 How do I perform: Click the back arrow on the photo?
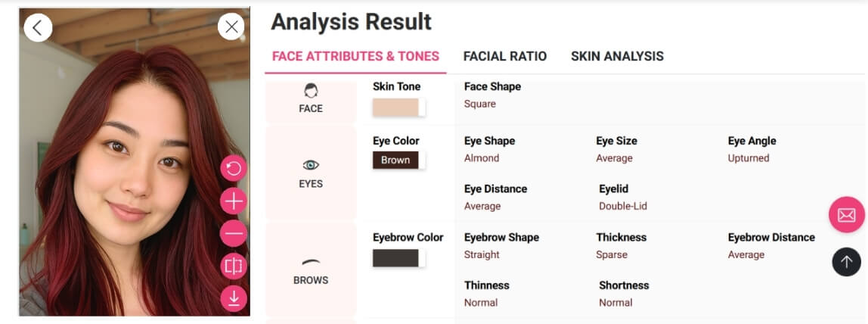tap(38, 27)
